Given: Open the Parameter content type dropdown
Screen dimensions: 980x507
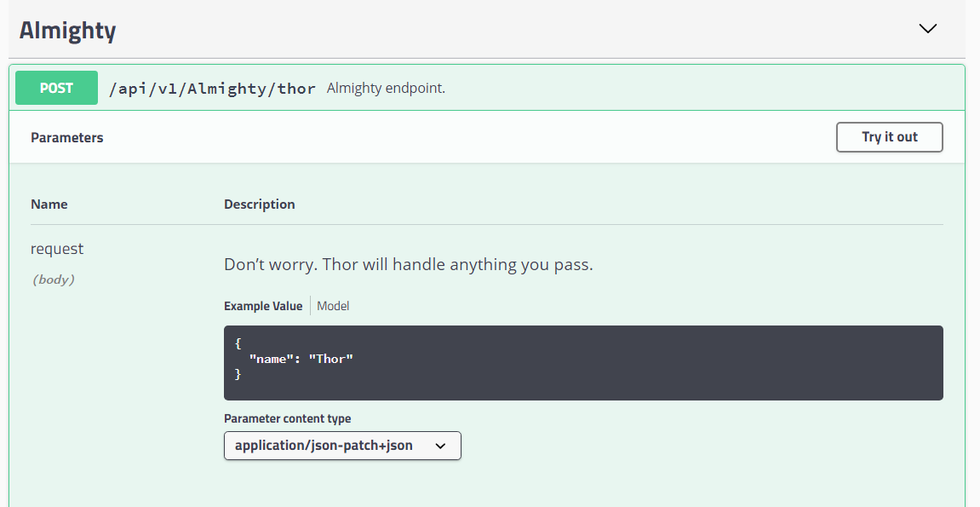Looking at the screenshot, I should click(x=342, y=446).
